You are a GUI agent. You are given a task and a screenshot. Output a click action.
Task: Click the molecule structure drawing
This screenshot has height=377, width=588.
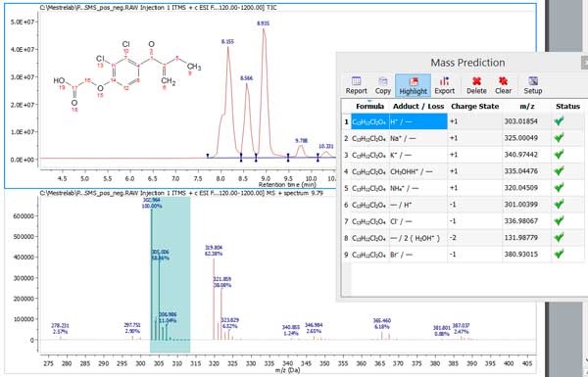coord(127,76)
